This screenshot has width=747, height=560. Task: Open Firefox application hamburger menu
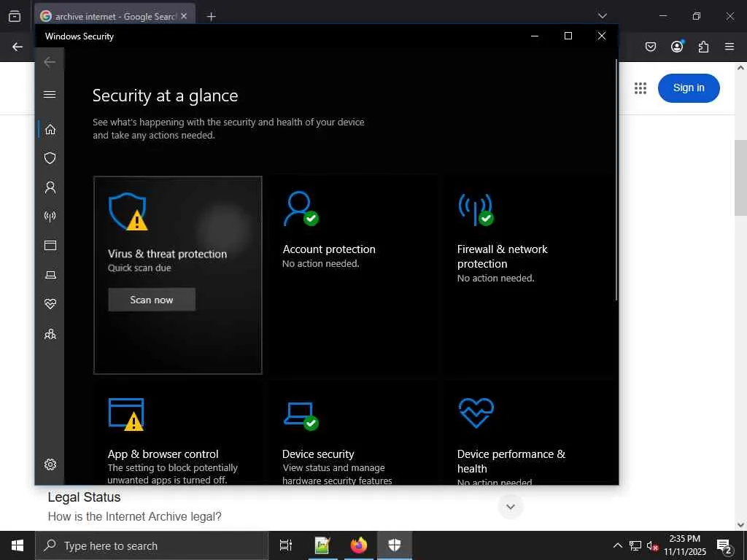coord(729,47)
